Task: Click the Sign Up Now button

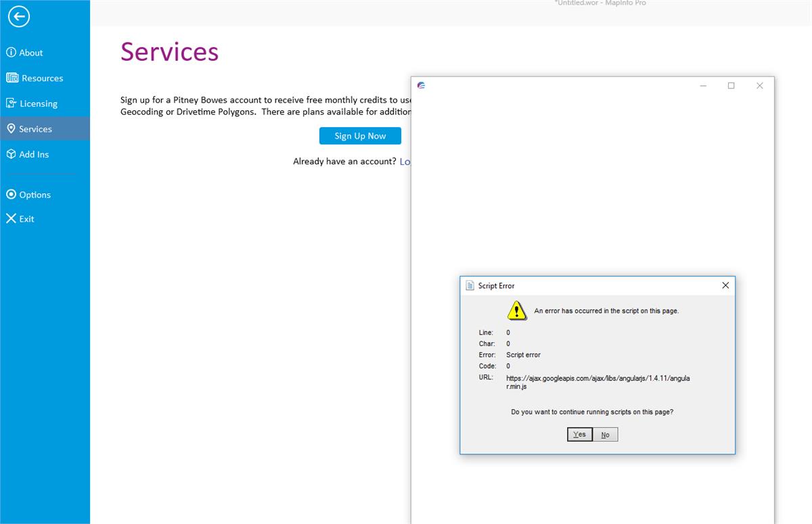Action: 360,136
